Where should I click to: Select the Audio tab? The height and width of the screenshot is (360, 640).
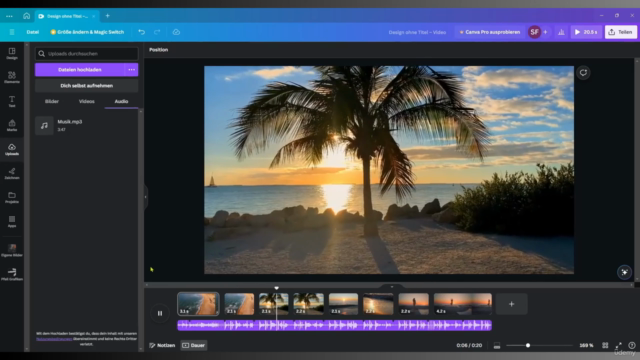(x=121, y=101)
